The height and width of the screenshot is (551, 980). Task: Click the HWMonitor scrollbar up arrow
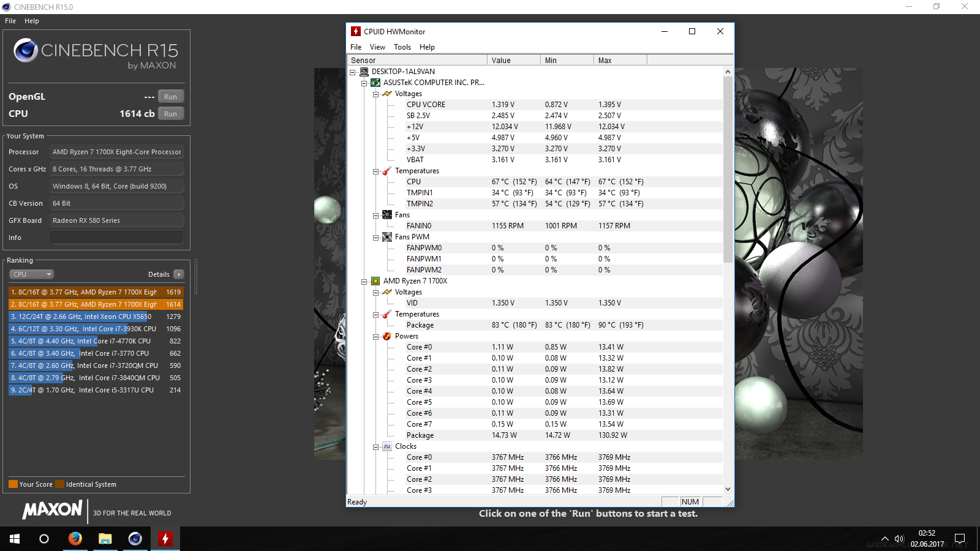point(728,72)
